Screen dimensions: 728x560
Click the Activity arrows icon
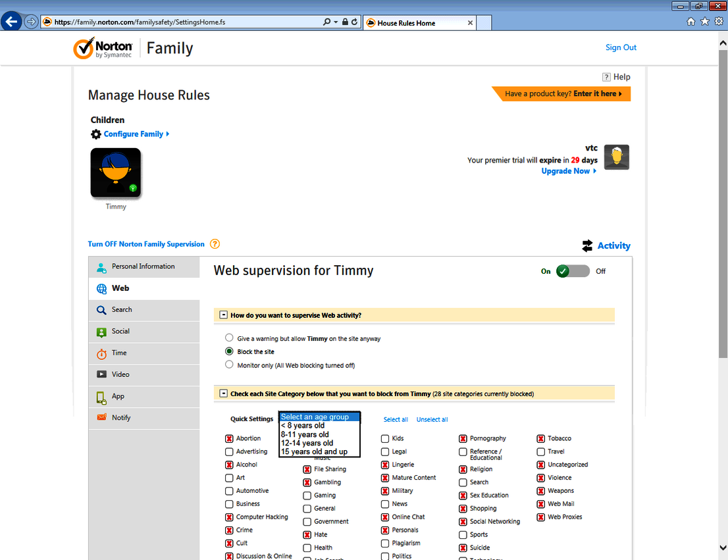pos(588,245)
